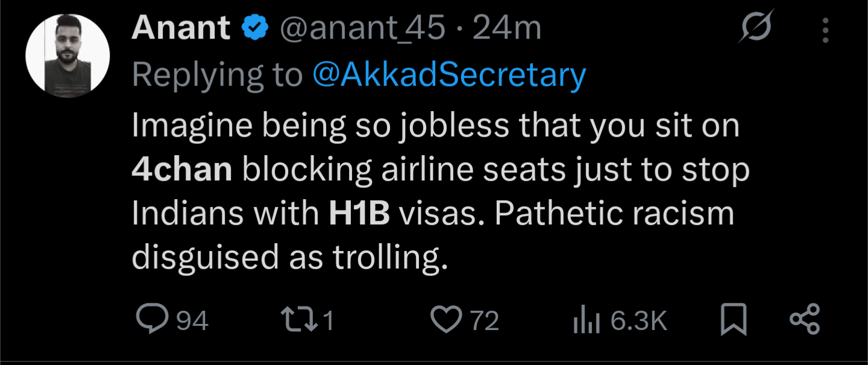This screenshot has width=868, height=365.
Task: Open the three-dot more options menu
Action: point(825,29)
